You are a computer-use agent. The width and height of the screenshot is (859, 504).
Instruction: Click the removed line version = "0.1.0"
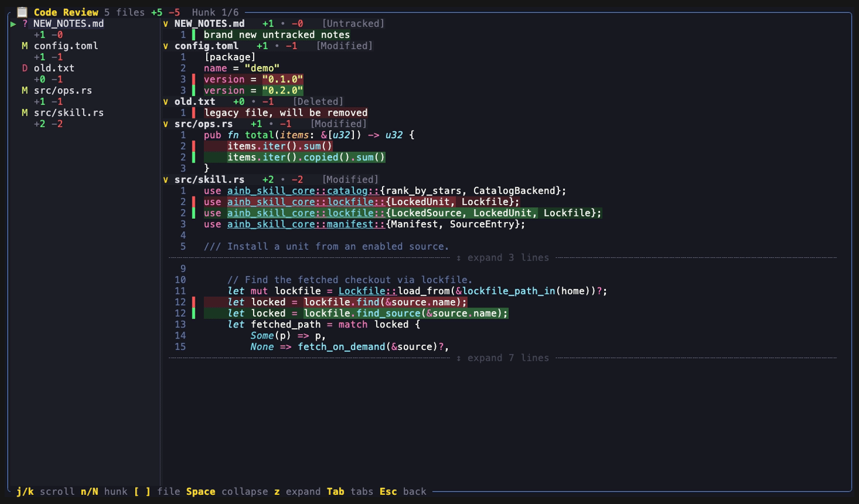254,79
